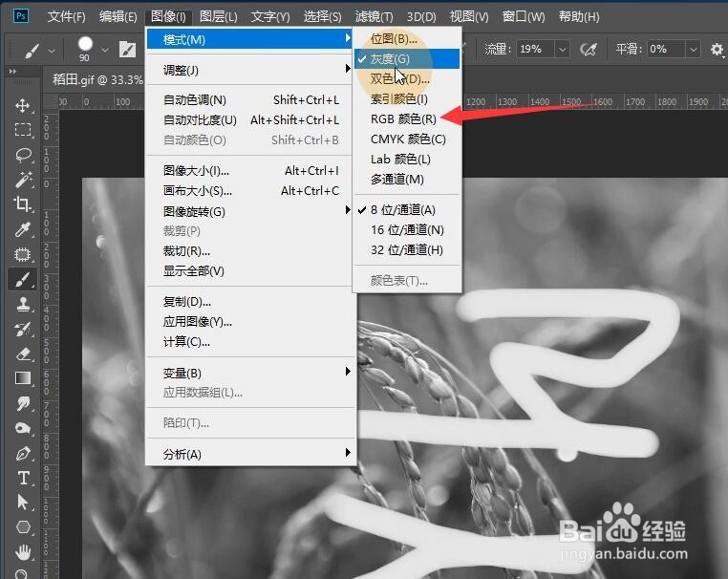The image size is (728, 579).
Task: Expand the 模式(M) submenu
Action: [249, 39]
